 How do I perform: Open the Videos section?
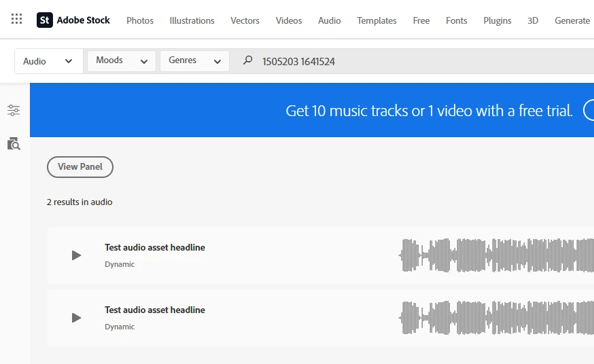pyautogui.click(x=289, y=20)
